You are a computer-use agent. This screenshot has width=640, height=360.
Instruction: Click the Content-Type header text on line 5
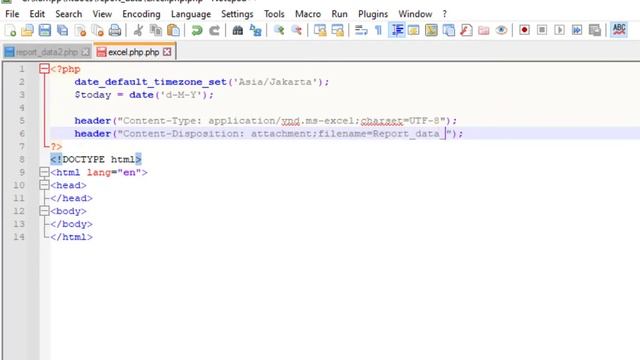[280, 120]
